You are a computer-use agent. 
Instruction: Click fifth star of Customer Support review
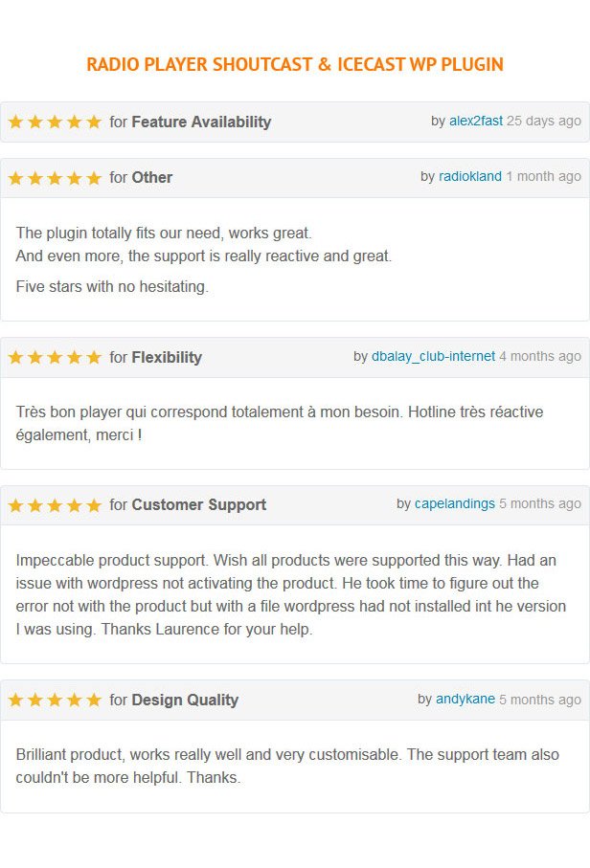click(94, 505)
